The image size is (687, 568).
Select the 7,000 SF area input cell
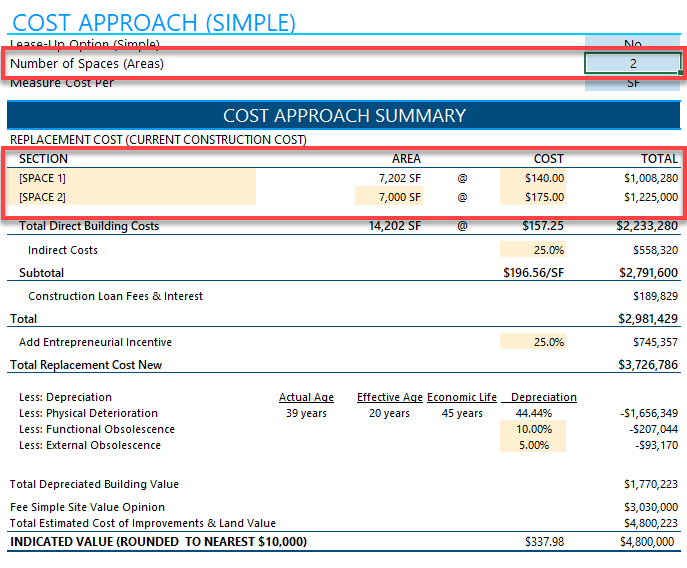[x=389, y=197]
